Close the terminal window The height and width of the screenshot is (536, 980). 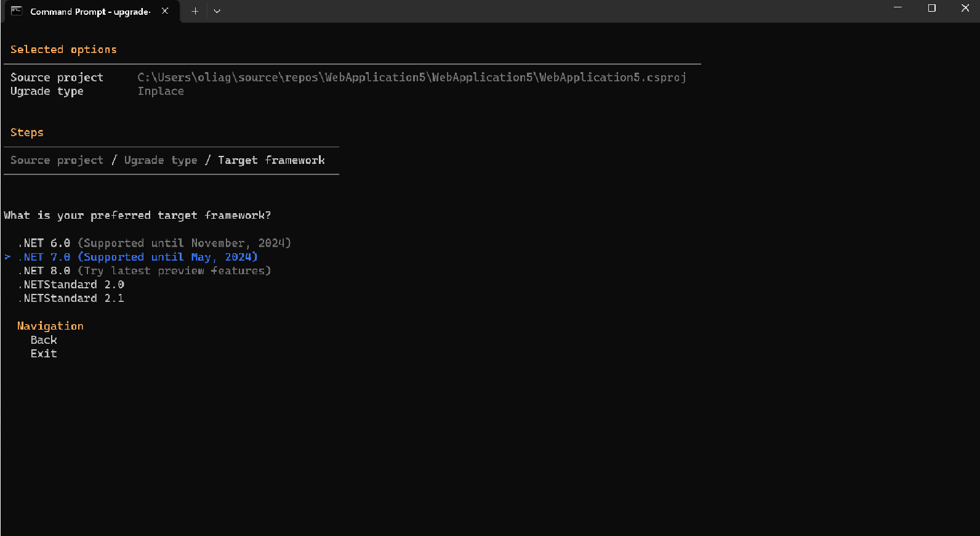pyautogui.click(x=965, y=8)
